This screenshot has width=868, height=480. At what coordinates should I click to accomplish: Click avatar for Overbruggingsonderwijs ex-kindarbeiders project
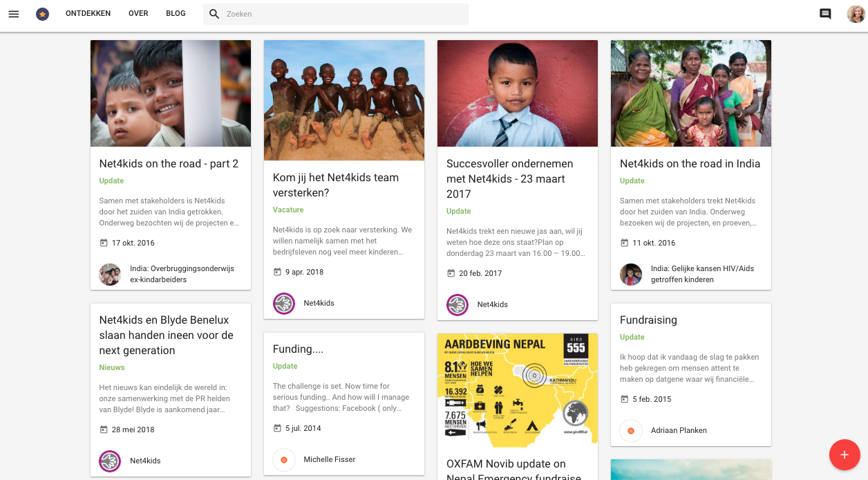click(x=111, y=275)
